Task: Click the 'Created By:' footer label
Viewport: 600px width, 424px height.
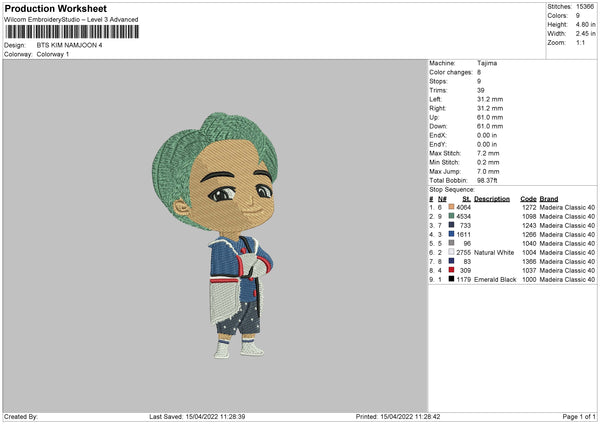Action: (x=21, y=417)
